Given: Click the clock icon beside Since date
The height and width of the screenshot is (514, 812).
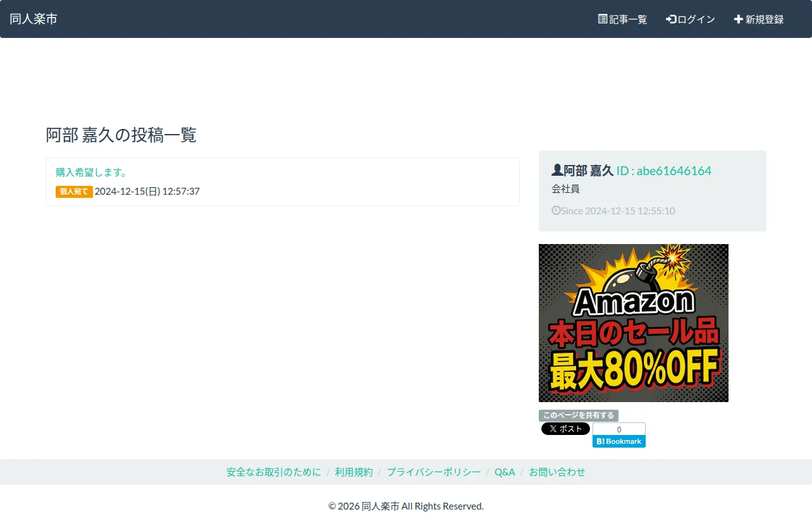Looking at the screenshot, I should [556, 211].
